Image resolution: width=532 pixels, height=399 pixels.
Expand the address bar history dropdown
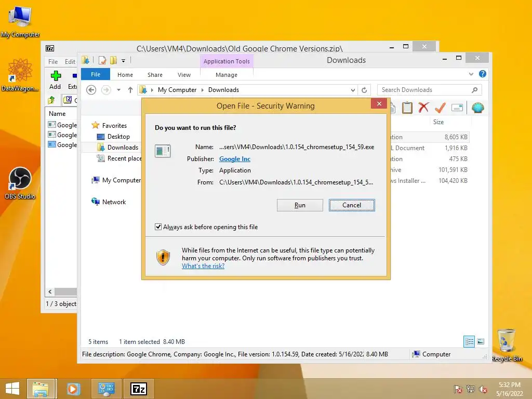[353, 90]
